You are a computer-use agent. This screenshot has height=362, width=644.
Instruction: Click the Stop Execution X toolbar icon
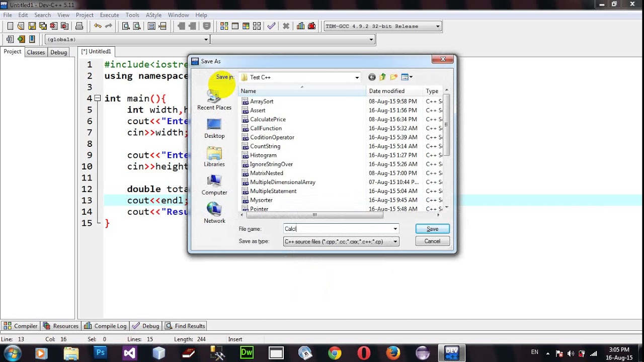[286, 26]
